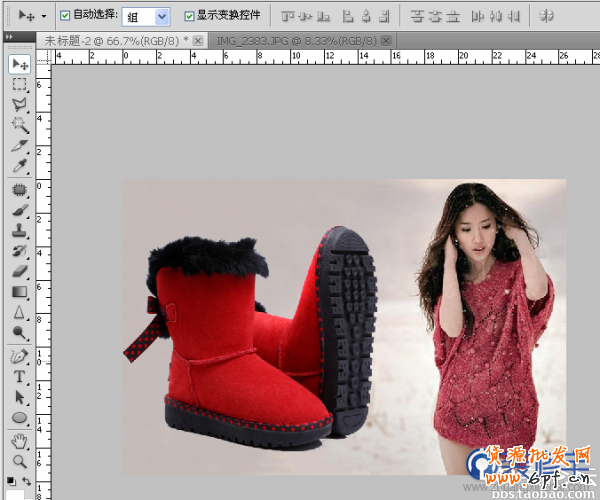This screenshot has height=500, width=600.
Task: Select the Horizontal Type tool
Action: [x=19, y=377]
